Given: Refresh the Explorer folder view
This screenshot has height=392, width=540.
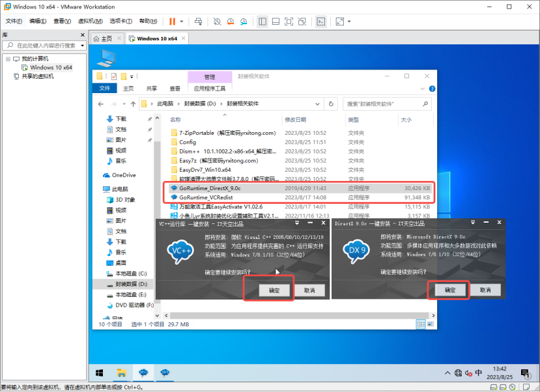Looking at the screenshot, I should [x=331, y=104].
